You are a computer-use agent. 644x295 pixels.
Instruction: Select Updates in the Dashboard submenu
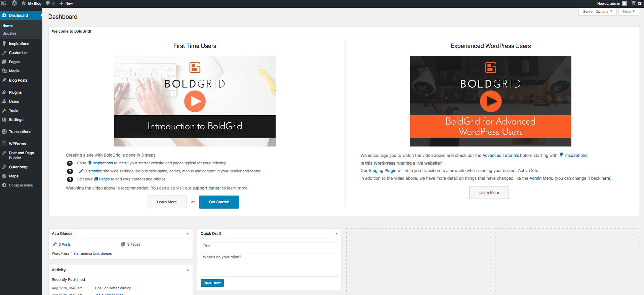point(9,33)
